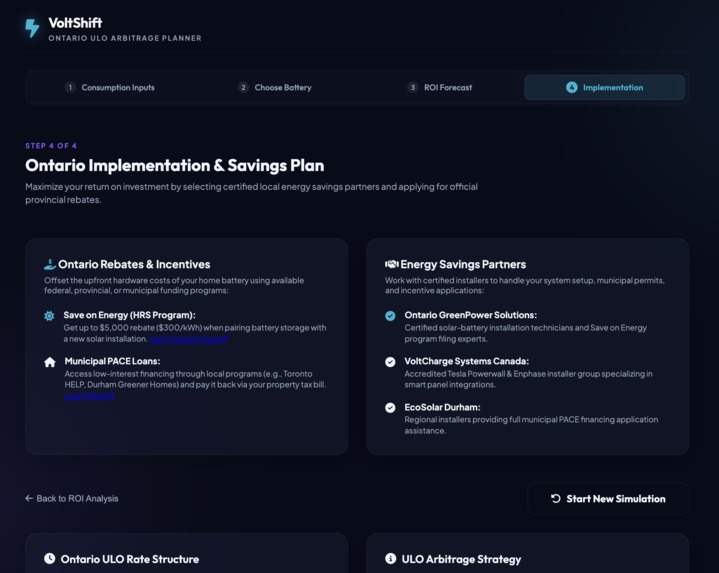Click the back arrow beside ROI Analysis
Viewport: 719px width, 573px height.
coord(29,498)
